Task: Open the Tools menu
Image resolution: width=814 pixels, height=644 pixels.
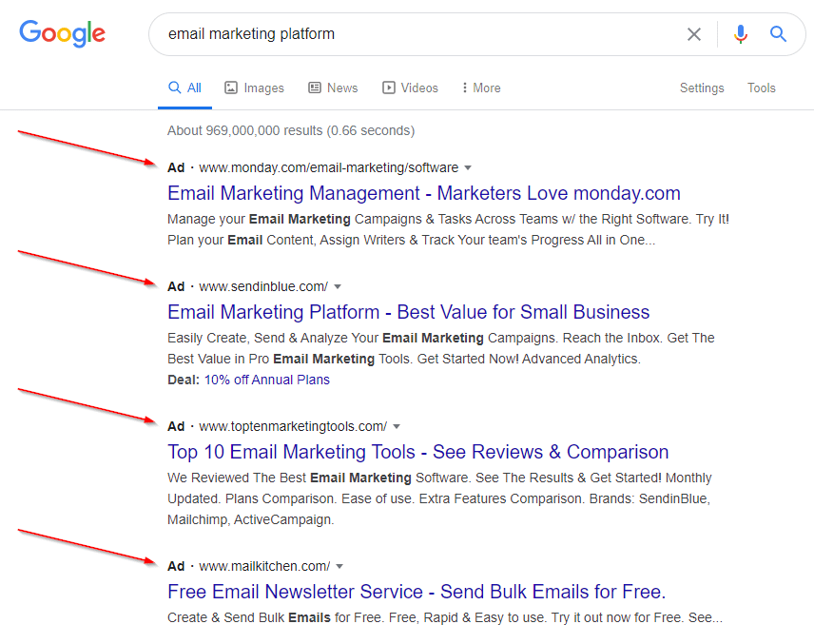Action: pyautogui.click(x=761, y=88)
